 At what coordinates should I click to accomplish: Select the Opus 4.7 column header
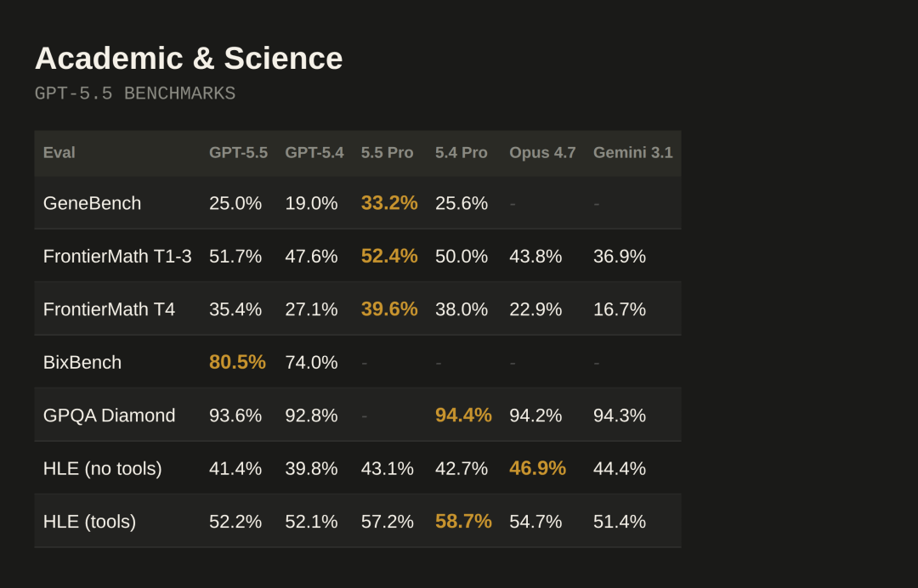542,153
